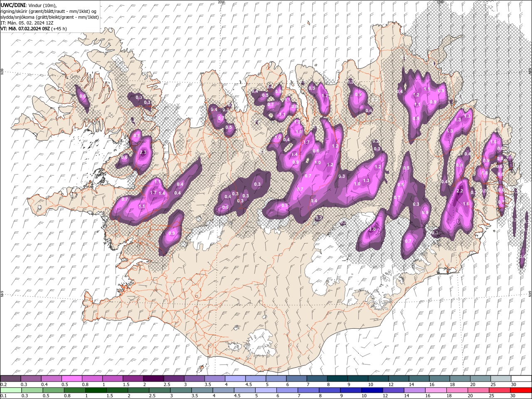
Task: Pick the bright red rain swatch after 30
Action: coord(521,390)
